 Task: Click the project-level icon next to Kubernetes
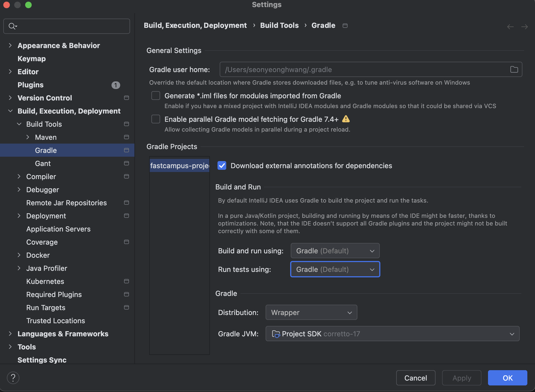(x=126, y=281)
